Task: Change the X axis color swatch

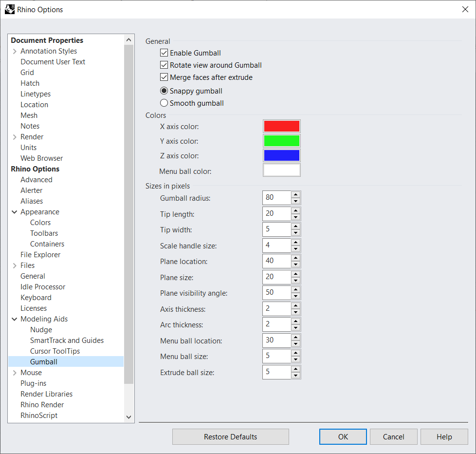Action: pyautogui.click(x=281, y=126)
